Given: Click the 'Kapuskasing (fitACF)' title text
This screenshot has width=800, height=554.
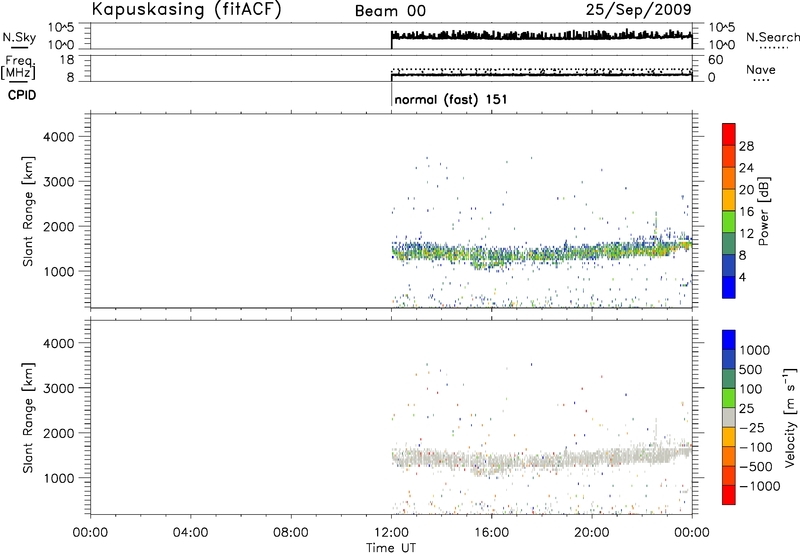Looking at the screenshot, I should pyautogui.click(x=186, y=9).
